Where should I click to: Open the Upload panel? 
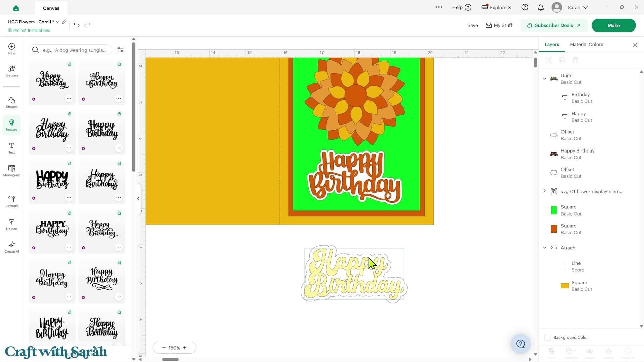(11, 224)
